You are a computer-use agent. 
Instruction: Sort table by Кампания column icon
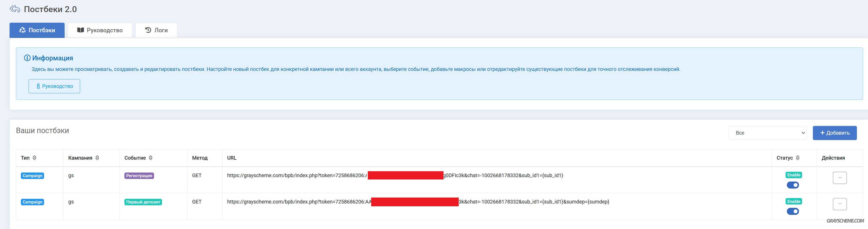coord(97,158)
